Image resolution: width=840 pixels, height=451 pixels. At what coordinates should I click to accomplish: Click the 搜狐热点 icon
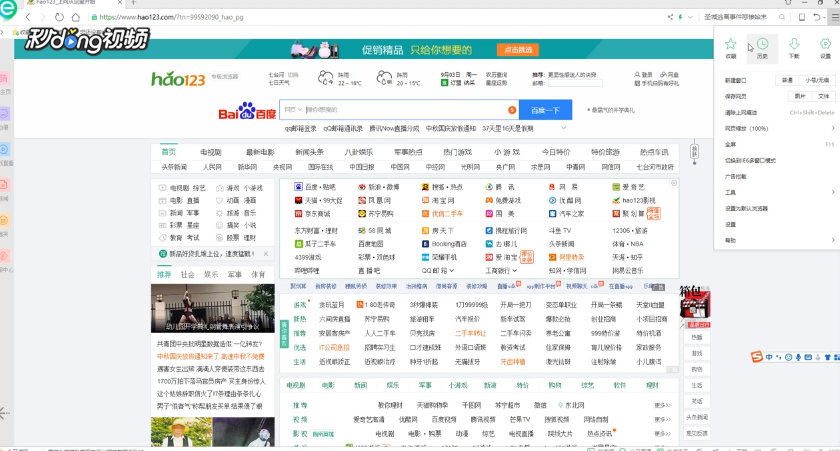(x=425, y=187)
